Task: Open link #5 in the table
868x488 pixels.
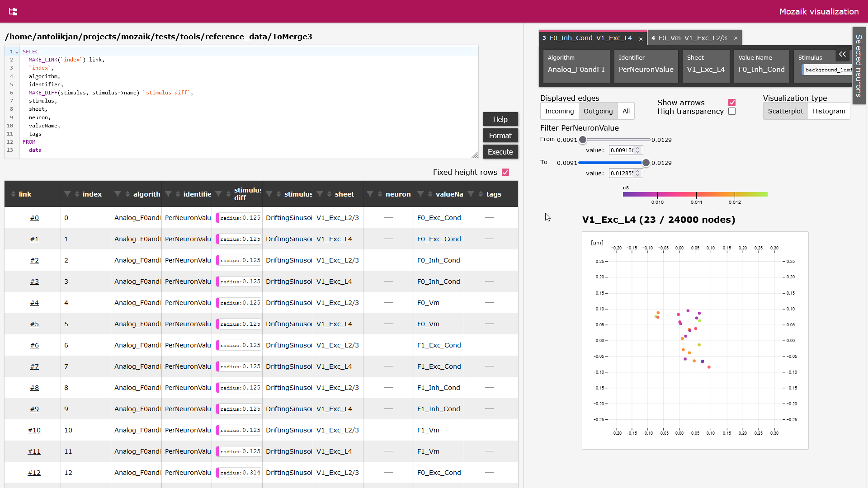Action: 34,324
